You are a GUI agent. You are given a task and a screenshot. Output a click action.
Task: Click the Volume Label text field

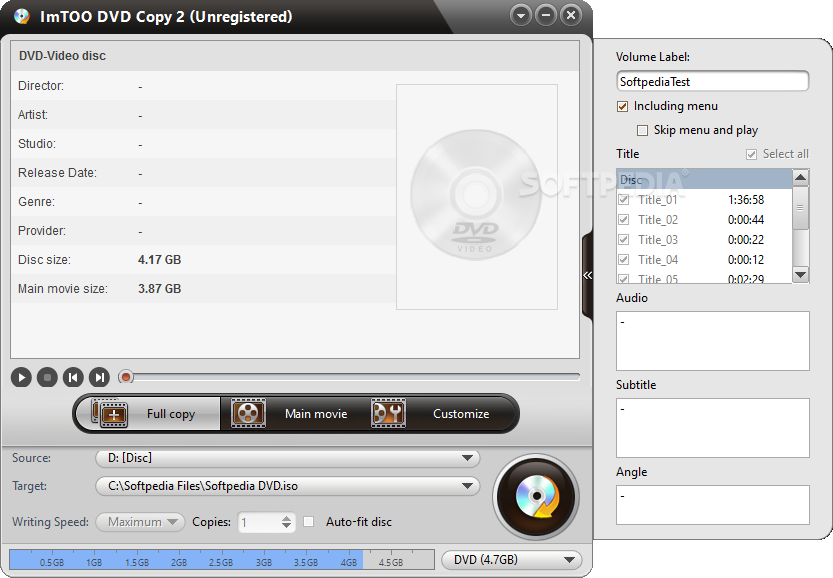pos(712,81)
